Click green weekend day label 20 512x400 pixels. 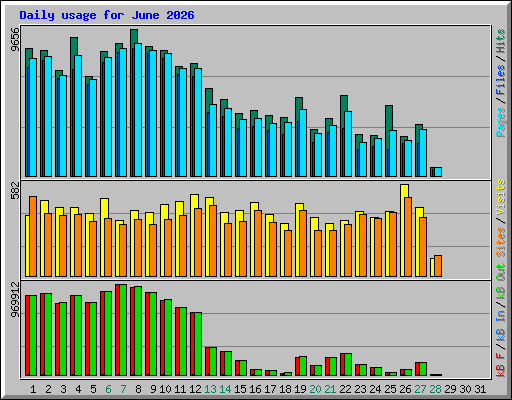[x=315, y=389]
